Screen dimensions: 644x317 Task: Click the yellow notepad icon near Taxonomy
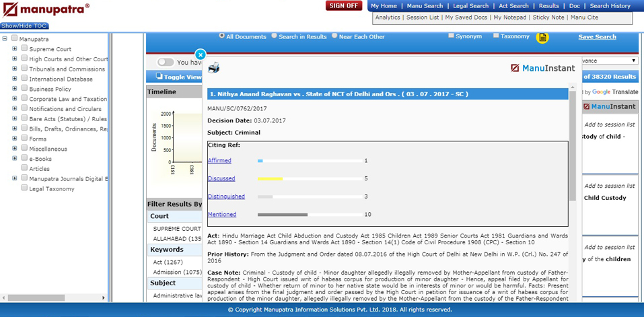click(542, 38)
